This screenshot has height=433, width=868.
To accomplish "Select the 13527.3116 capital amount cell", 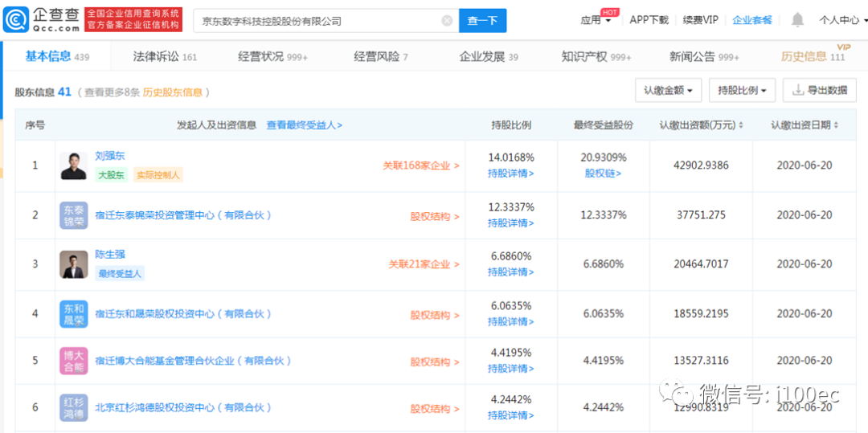I will coord(701,361).
